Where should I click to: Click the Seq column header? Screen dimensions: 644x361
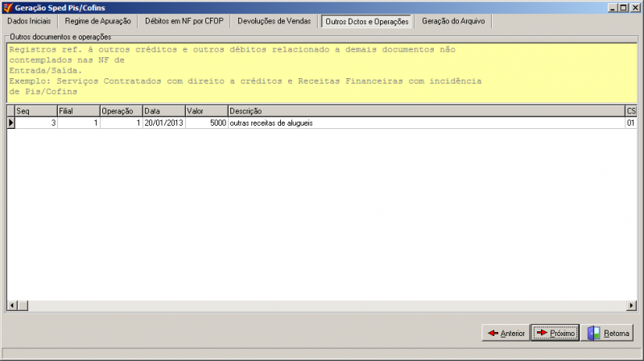[x=36, y=111]
